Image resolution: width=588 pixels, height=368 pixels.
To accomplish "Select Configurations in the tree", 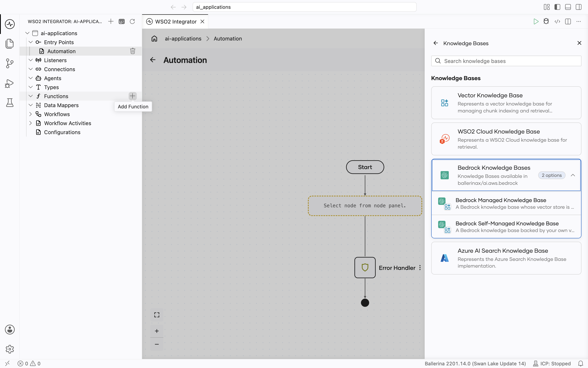I will [x=62, y=132].
